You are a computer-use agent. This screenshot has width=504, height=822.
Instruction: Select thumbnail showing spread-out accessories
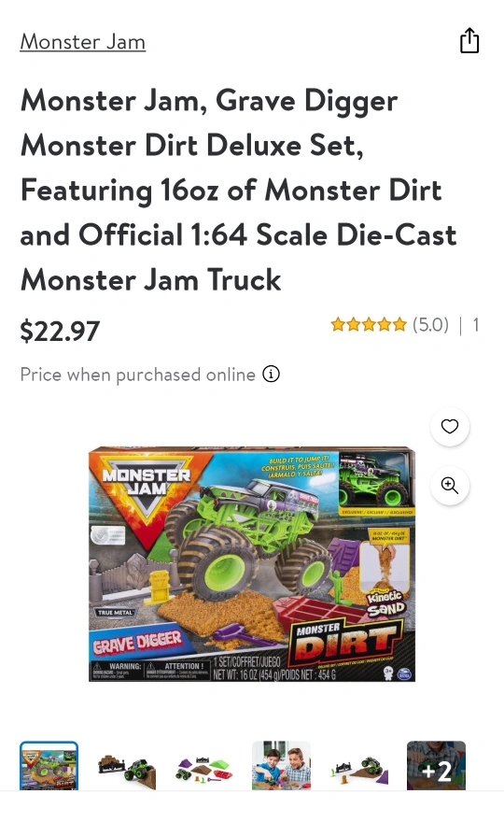coord(203,766)
